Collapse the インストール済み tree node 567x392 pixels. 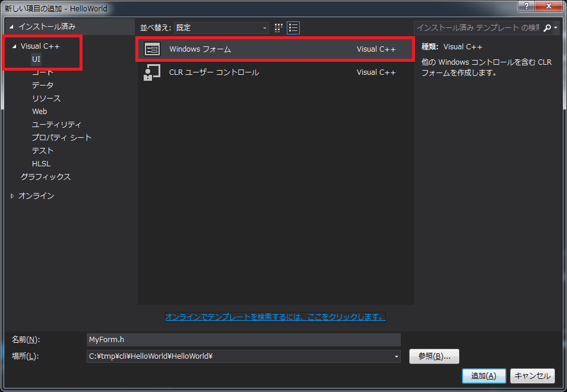(11, 27)
